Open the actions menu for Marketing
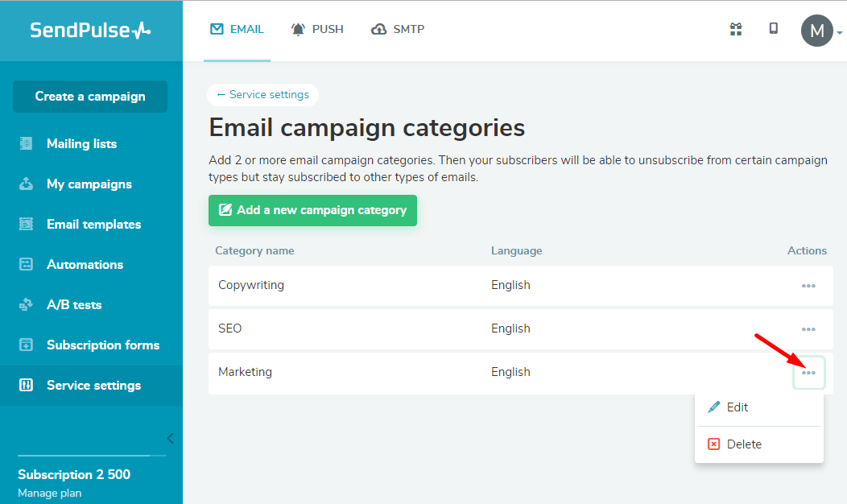The width and height of the screenshot is (847, 504). (x=808, y=372)
